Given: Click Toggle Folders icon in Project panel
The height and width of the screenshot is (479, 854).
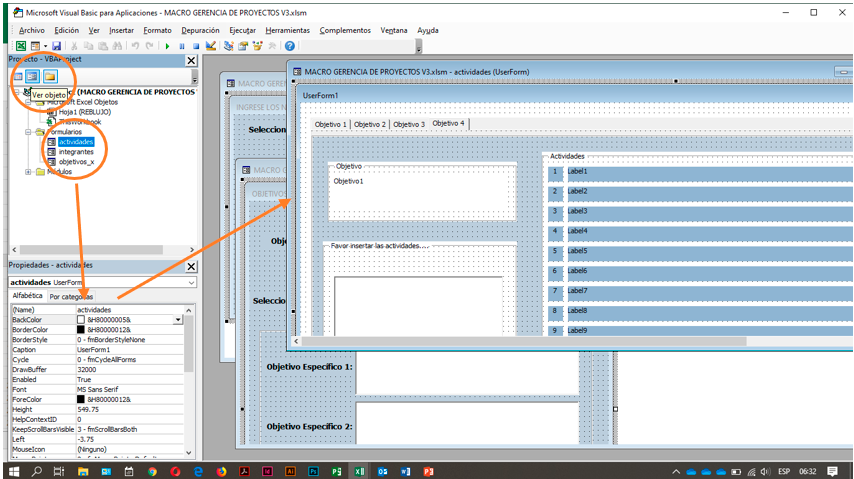Looking at the screenshot, I should (50, 76).
